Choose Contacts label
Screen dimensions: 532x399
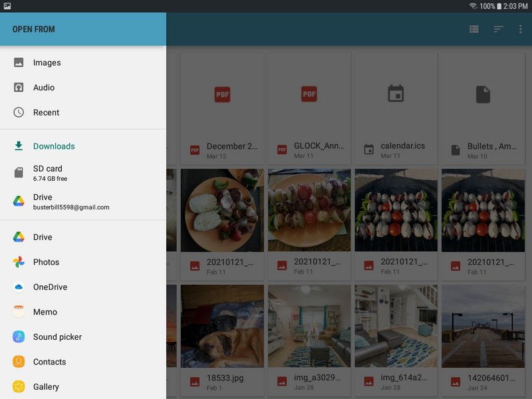click(x=49, y=362)
